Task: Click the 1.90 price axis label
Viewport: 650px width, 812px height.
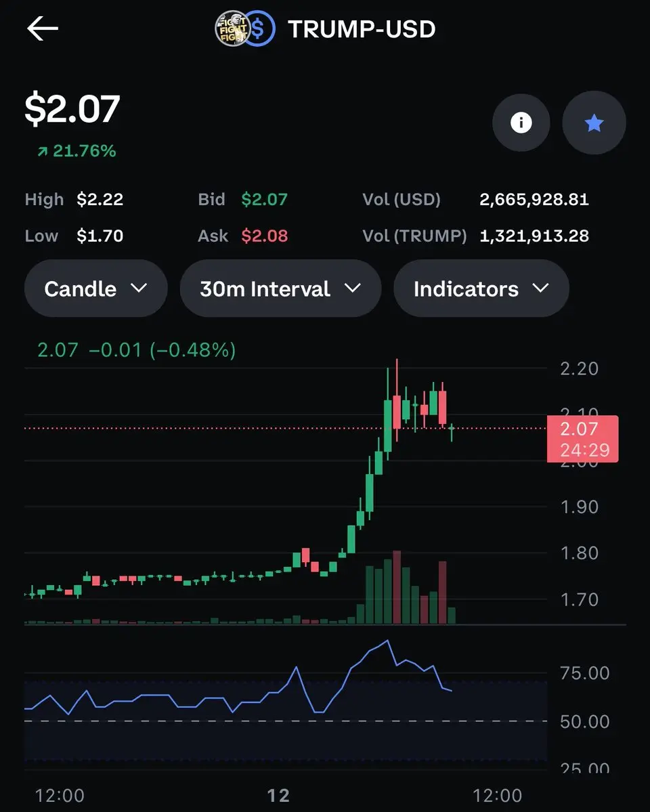Action: pyautogui.click(x=579, y=507)
